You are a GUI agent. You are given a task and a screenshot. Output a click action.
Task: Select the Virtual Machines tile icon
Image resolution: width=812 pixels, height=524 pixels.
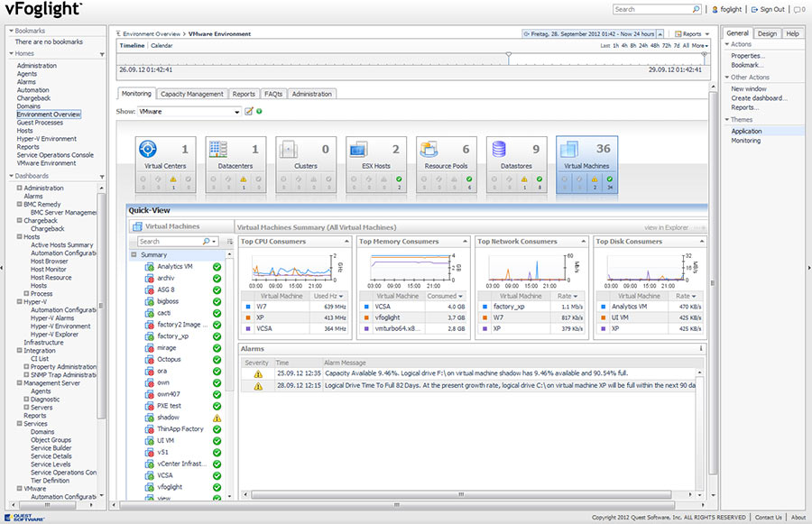[x=569, y=149]
